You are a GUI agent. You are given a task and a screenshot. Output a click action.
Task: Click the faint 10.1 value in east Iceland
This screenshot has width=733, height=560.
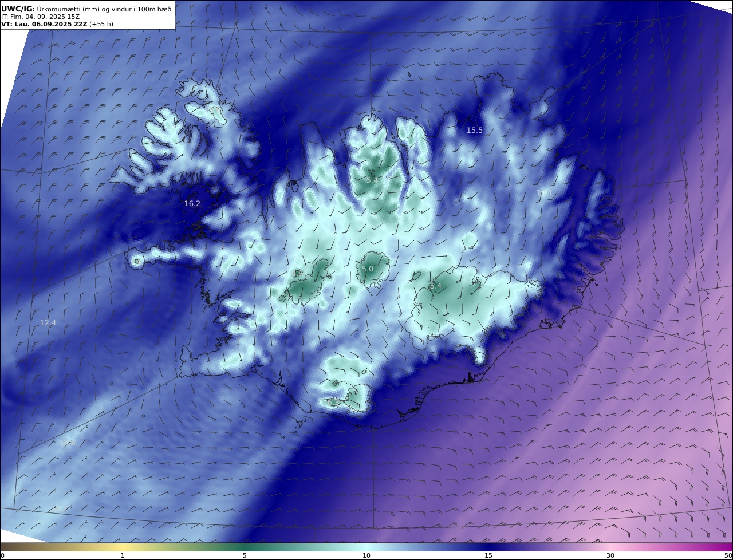[x=545, y=193]
